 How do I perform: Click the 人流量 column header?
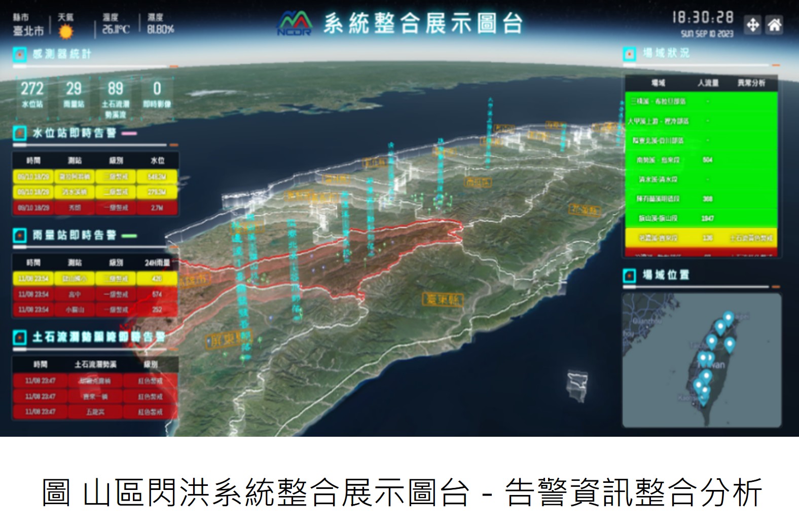(708, 83)
